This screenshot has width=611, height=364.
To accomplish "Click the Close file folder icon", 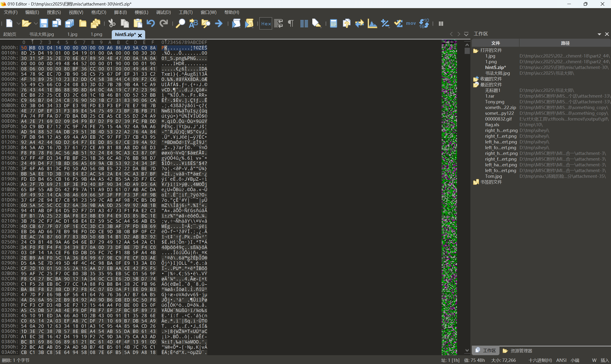I will (83, 24).
